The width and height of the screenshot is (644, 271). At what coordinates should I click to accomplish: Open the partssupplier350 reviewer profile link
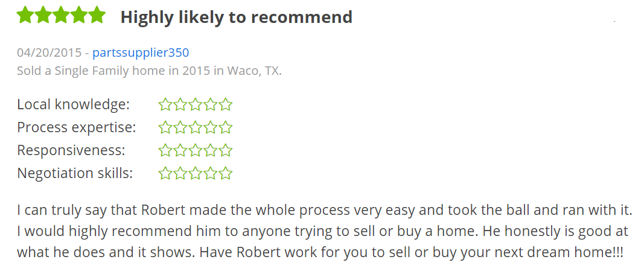141,53
